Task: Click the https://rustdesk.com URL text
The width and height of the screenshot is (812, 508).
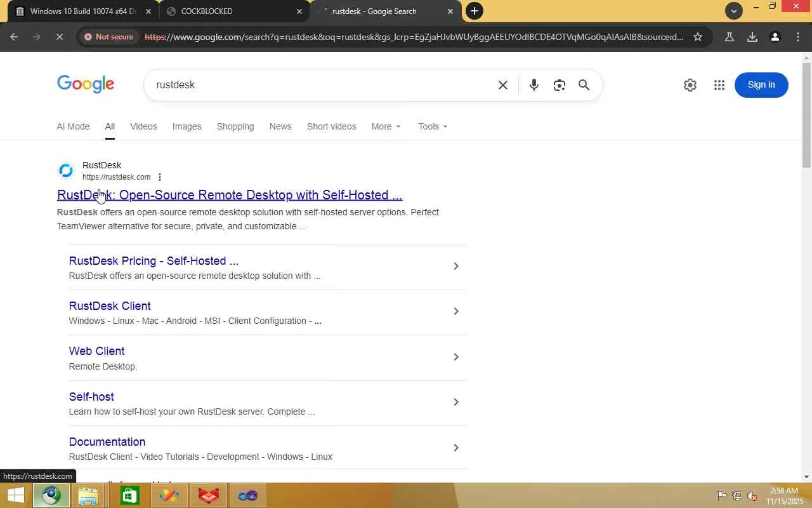Action: click(117, 177)
